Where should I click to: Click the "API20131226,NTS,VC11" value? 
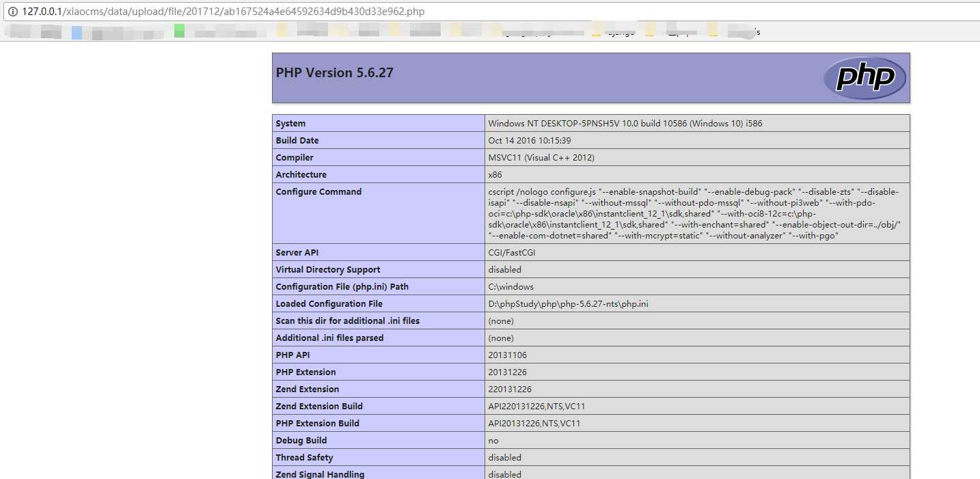tap(534, 424)
